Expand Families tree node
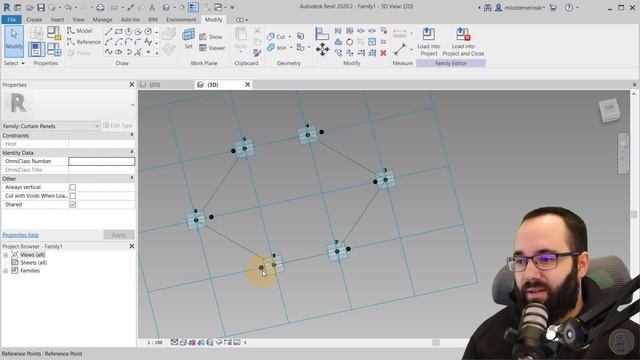 (6, 271)
